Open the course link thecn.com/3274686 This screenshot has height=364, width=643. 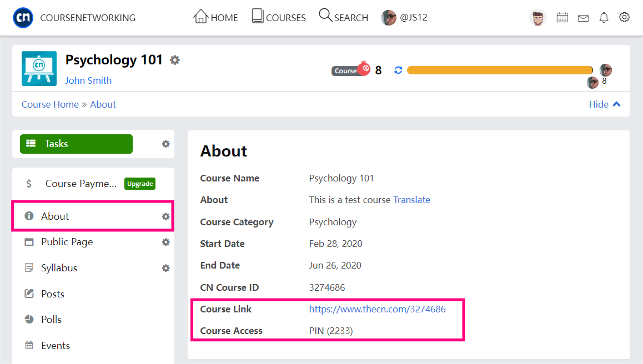377,309
